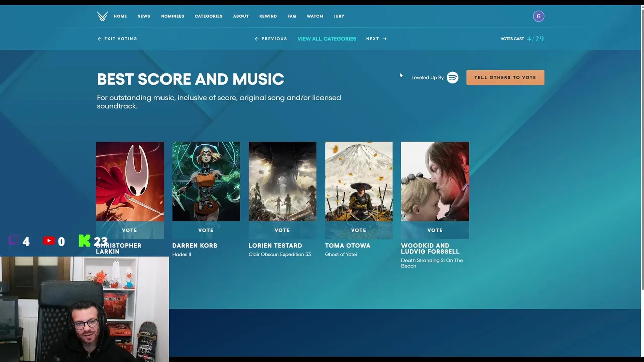Click the 'Hades II' game title text
The height and width of the screenshot is (362, 644).
[x=182, y=254]
